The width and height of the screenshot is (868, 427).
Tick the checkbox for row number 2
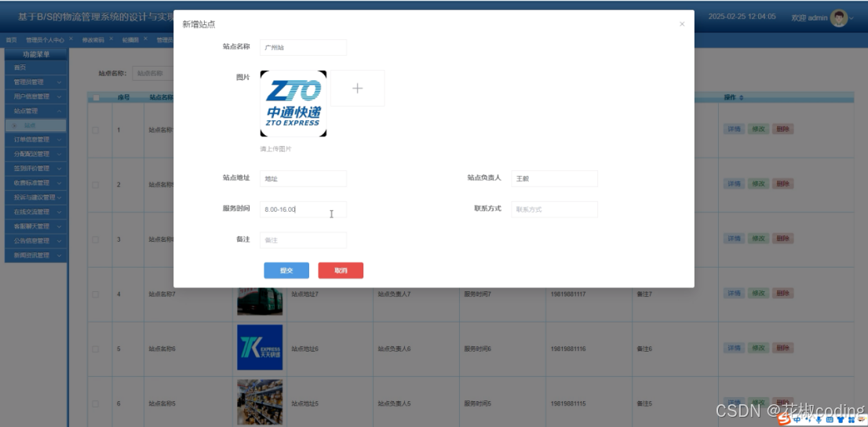tap(95, 184)
